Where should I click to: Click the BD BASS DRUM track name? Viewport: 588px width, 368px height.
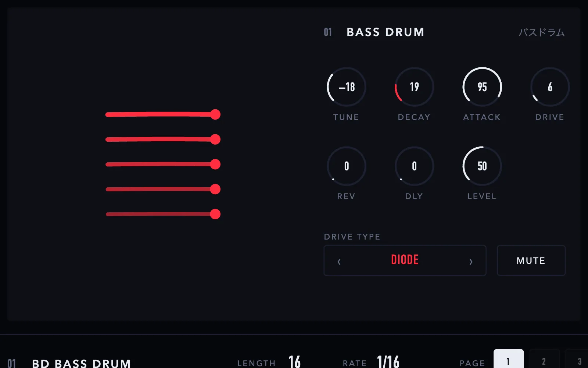(x=81, y=363)
